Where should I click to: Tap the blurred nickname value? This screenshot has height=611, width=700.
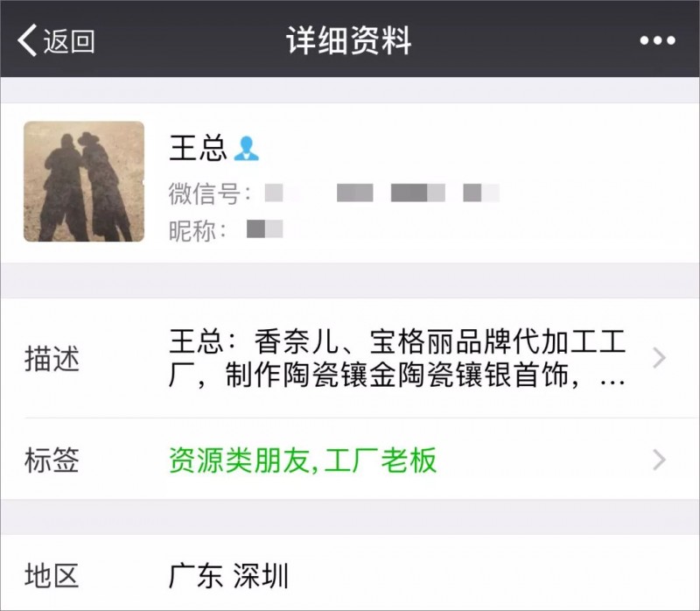click(x=265, y=228)
